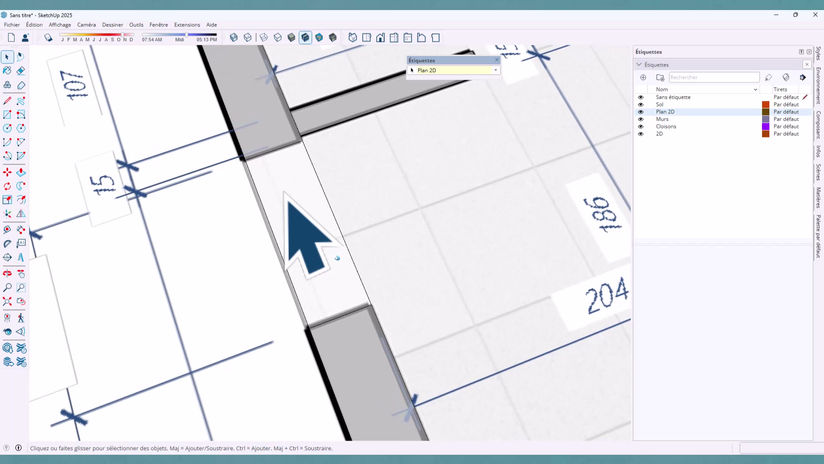Select the Orbit camera tool
Screen dimensions: 824x464
[7, 273]
